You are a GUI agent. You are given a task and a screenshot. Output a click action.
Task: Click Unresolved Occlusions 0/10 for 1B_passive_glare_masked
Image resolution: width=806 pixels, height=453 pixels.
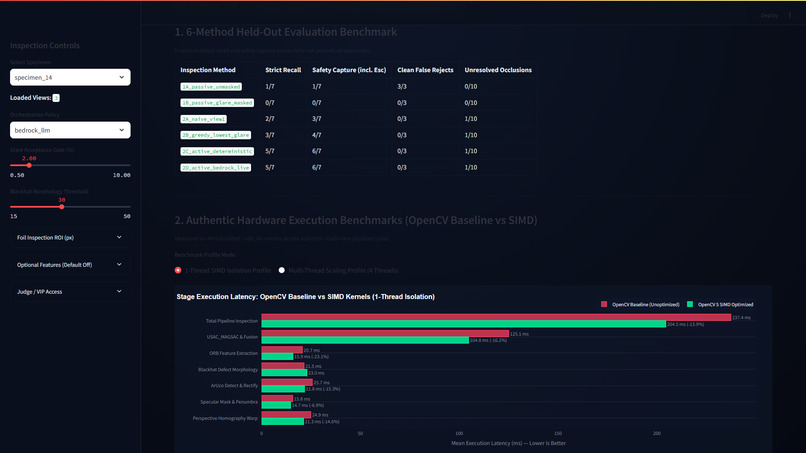coord(471,103)
